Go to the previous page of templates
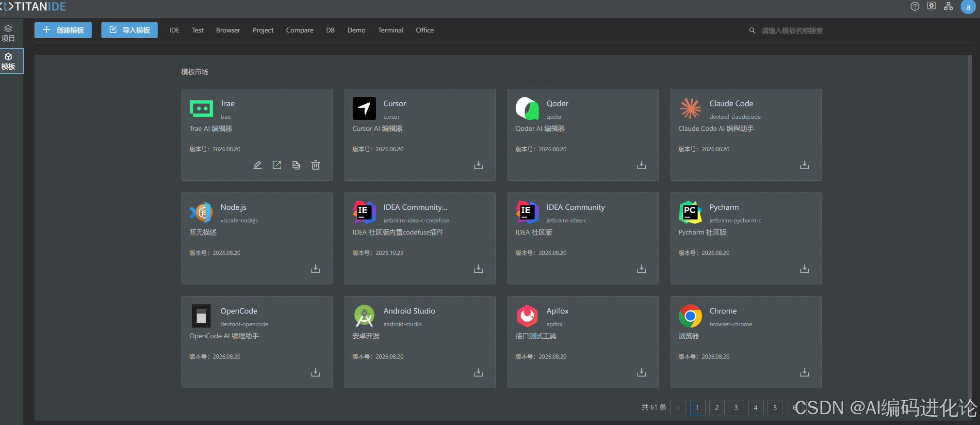 click(678, 408)
